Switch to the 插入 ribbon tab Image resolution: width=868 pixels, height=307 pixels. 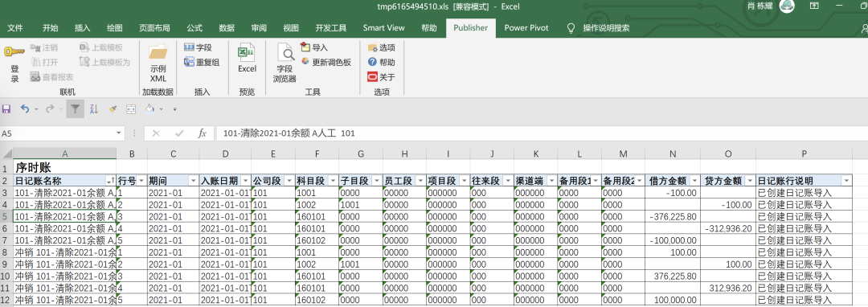pos(83,27)
